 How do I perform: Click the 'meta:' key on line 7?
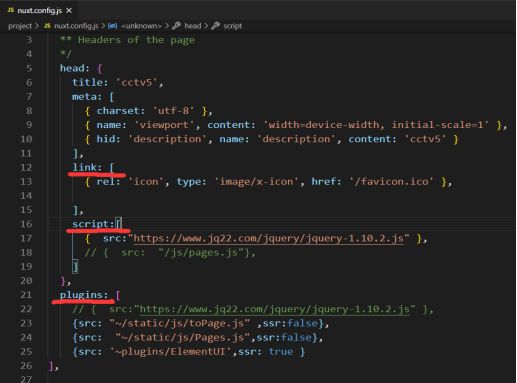(87, 97)
